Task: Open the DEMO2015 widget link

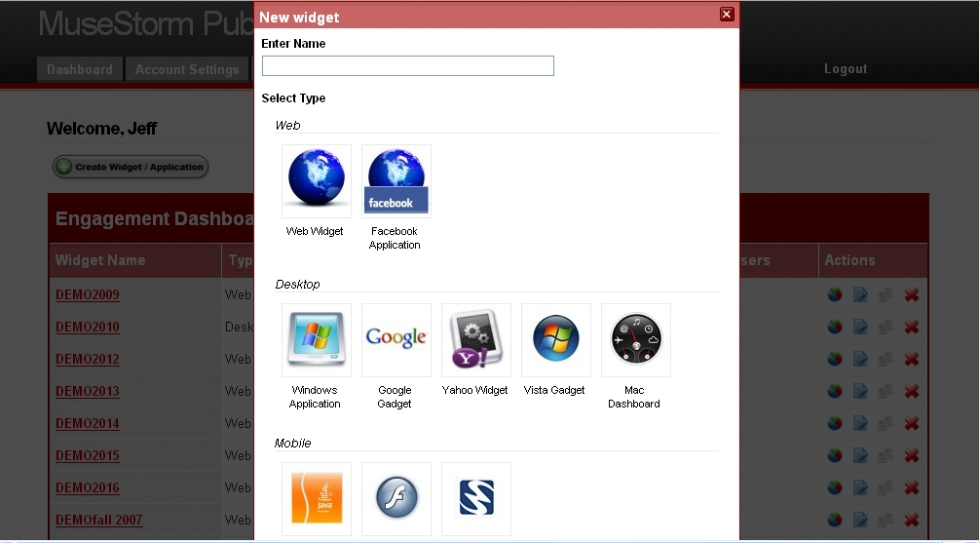Action: (88, 455)
